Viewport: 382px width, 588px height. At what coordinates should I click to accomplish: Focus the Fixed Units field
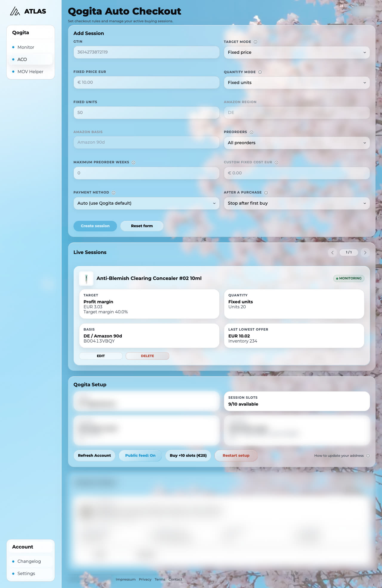pos(146,113)
